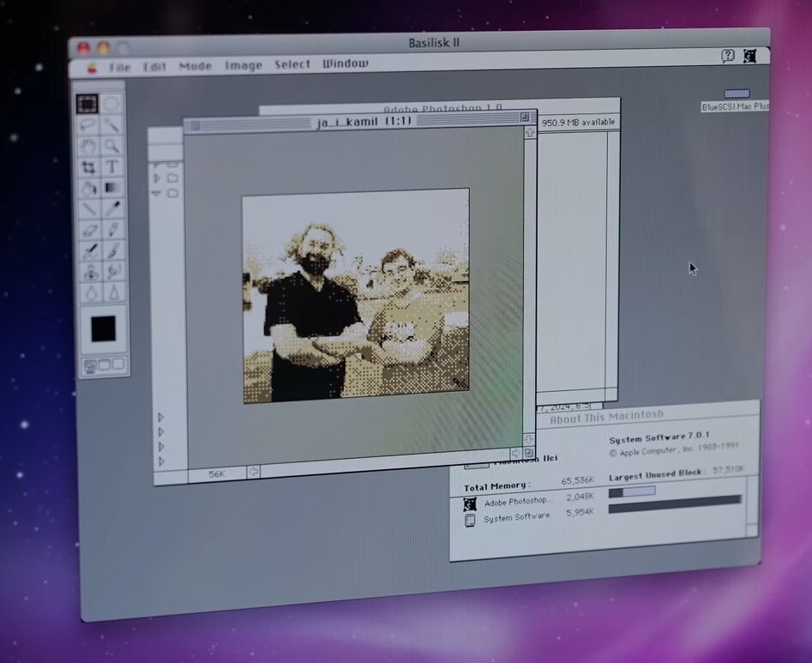Choose the Airbrush tool

click(90, 251)
